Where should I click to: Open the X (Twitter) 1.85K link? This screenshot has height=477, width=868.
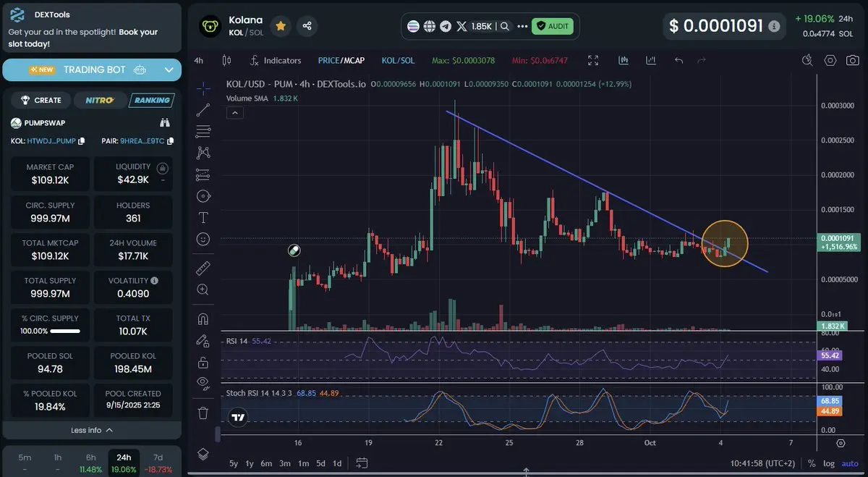[x=475, y=26]
